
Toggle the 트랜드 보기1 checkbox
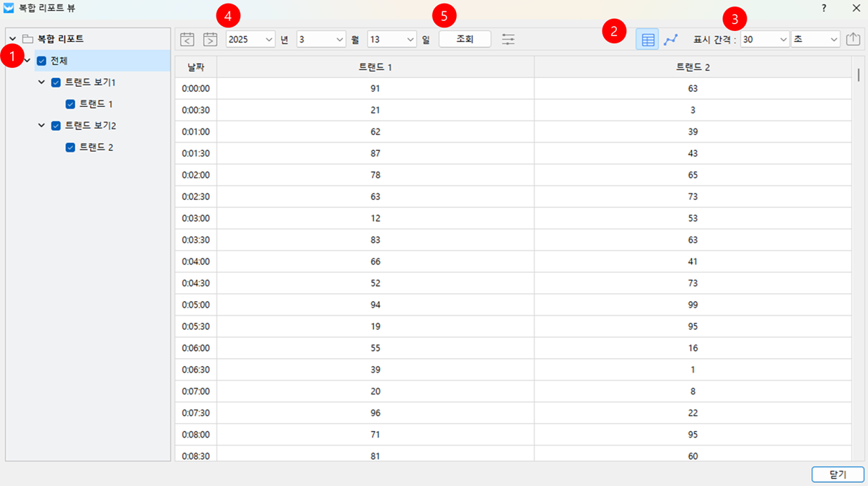[x=56, y=82]
